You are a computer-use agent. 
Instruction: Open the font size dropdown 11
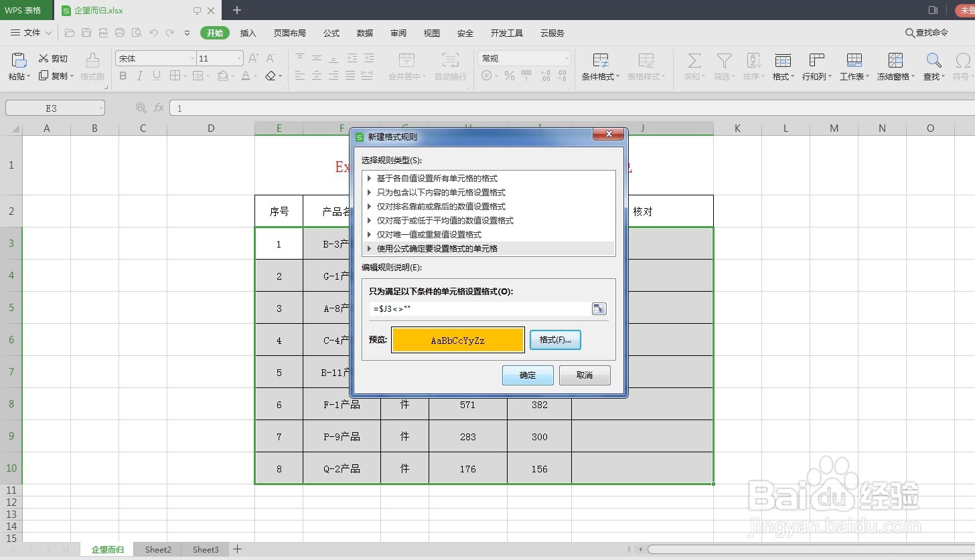(238, 59)
